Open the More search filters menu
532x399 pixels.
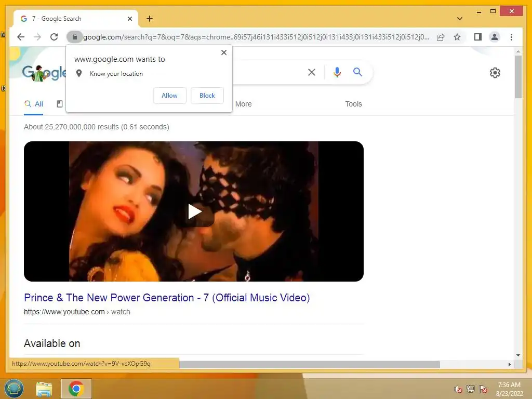pyautogui.click(x=243, y=104)
